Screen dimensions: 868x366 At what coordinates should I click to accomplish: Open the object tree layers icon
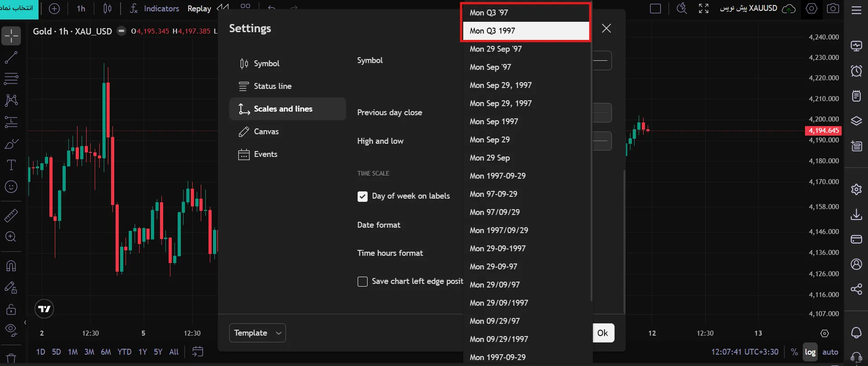856,121
